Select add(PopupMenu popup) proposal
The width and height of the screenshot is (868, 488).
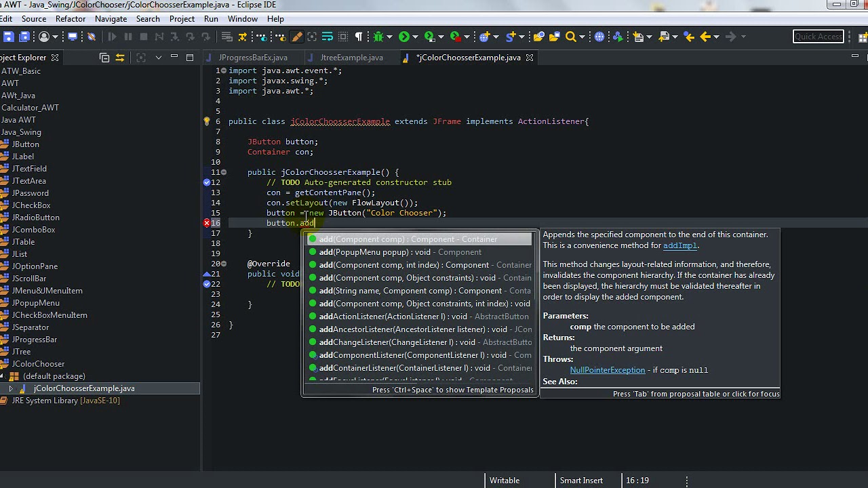click(419, 252)
